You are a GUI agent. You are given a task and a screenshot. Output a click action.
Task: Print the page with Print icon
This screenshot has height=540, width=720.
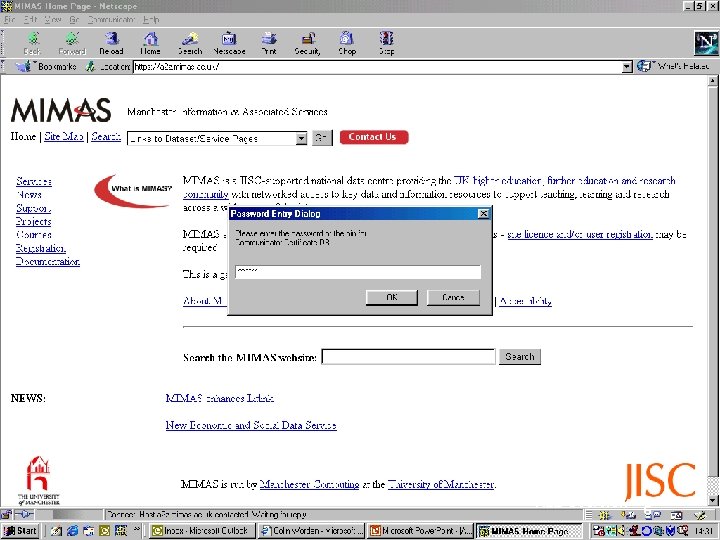[269, 43]
